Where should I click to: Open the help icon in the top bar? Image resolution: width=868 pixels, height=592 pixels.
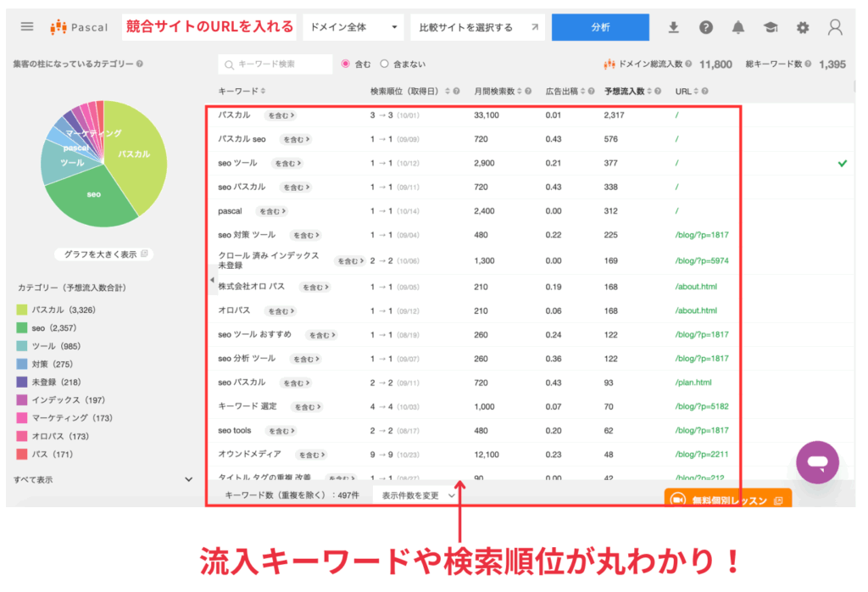pos(706,26)
